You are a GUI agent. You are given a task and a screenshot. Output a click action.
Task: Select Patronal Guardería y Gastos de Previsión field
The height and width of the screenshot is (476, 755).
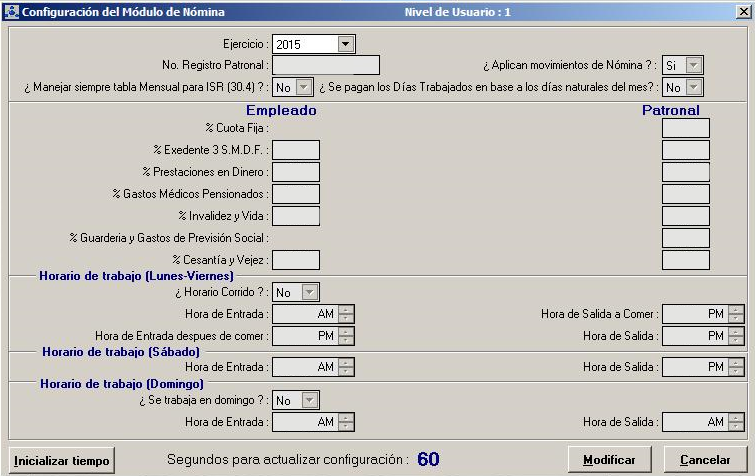click(x=685, y=238)
